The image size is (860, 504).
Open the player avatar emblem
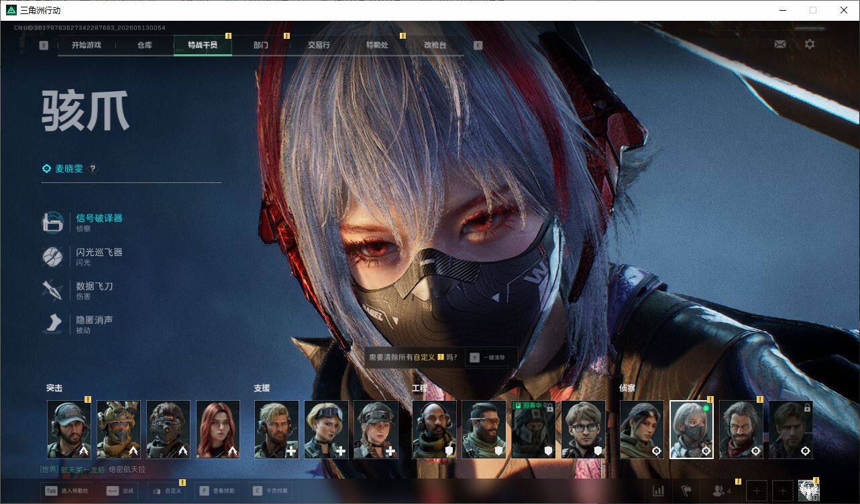809,491
